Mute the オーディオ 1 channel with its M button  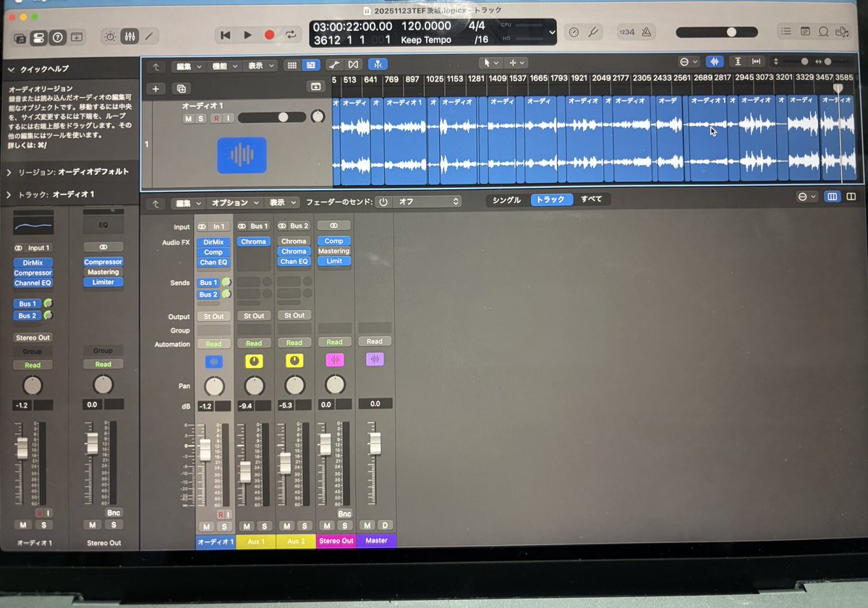tap(207, 526)
